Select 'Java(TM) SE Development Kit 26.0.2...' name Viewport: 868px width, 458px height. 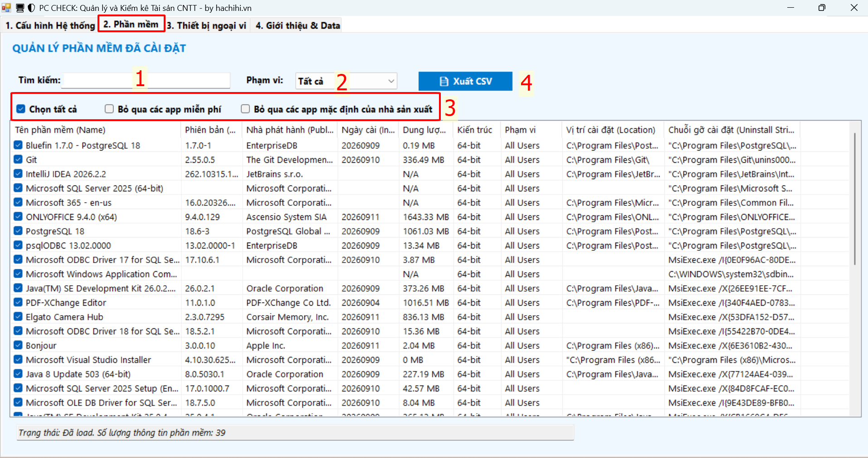coord(101,288)
